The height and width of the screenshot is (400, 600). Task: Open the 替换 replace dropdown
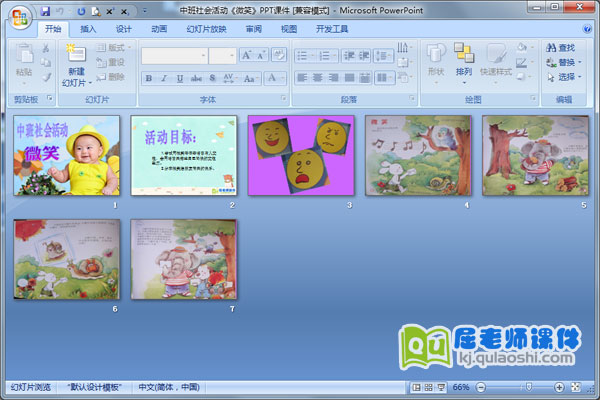(564, 62)
